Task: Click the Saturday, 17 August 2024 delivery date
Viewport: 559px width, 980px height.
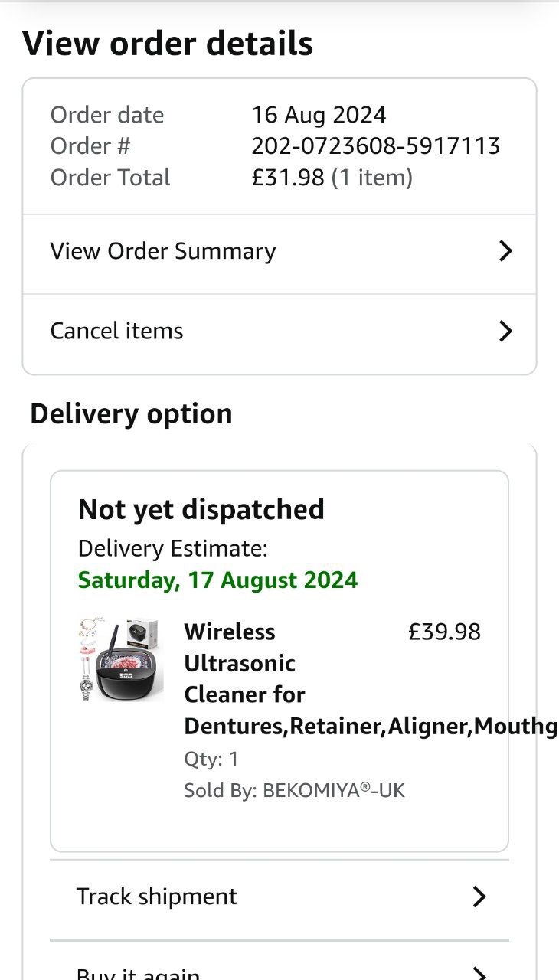Action: (217, 580)
